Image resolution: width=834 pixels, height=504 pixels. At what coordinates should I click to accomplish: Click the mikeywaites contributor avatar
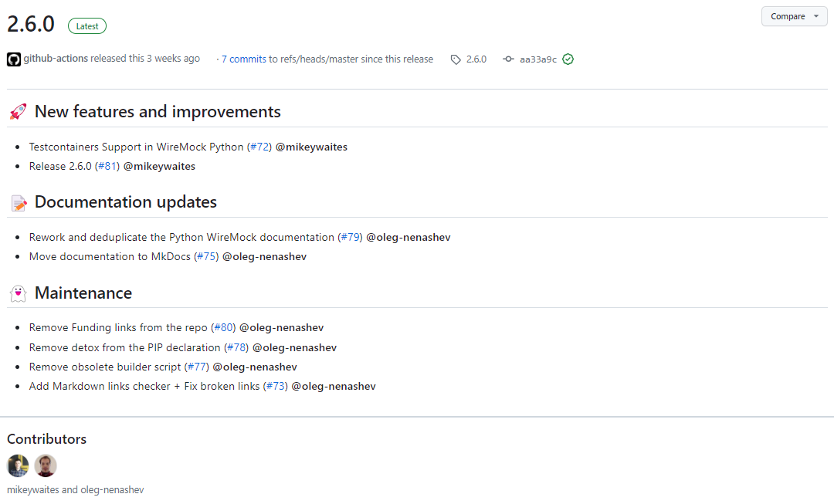18,465
